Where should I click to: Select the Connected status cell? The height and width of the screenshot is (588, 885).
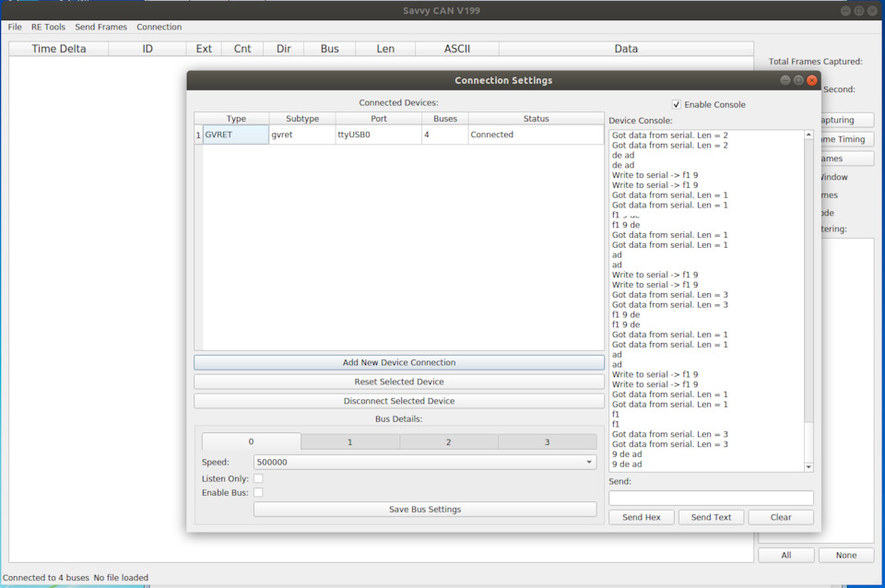[x=536, y=135]
